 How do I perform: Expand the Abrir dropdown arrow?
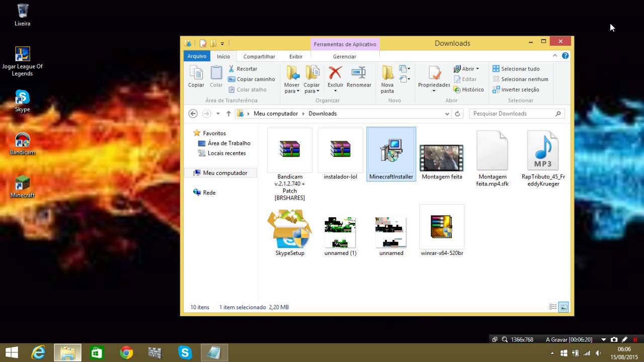point(477,69)
